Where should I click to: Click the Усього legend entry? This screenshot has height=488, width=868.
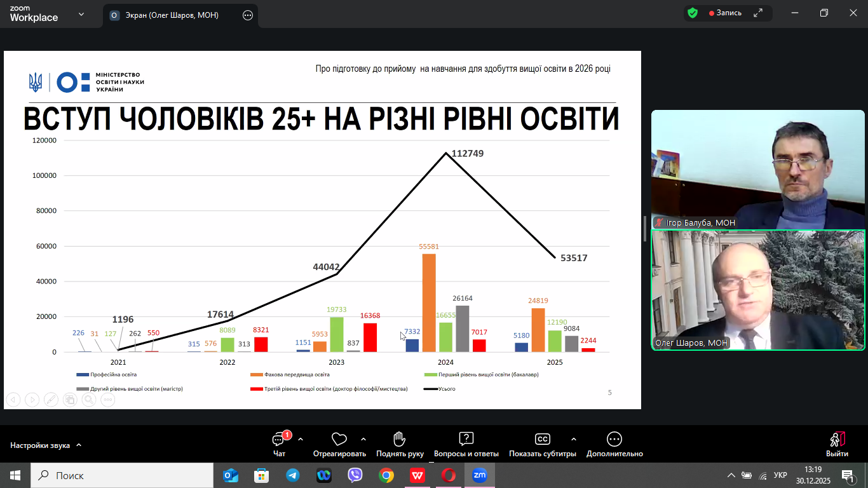click(440, 388)
